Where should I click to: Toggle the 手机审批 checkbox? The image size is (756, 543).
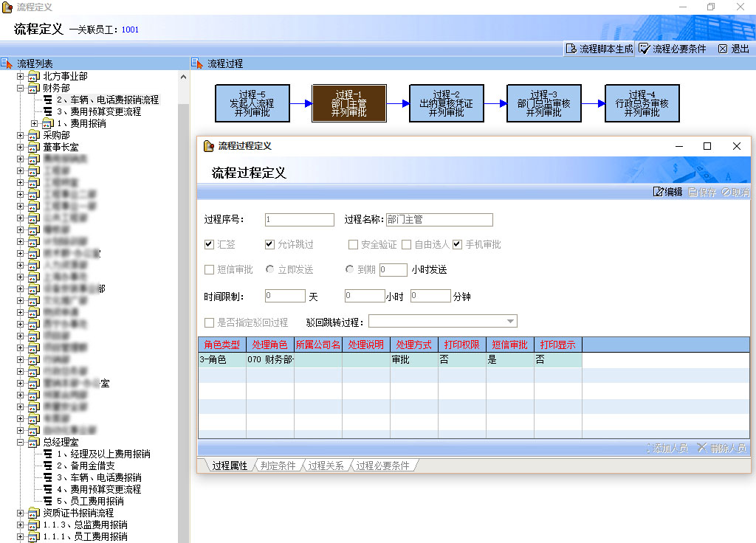pos(458,245)
